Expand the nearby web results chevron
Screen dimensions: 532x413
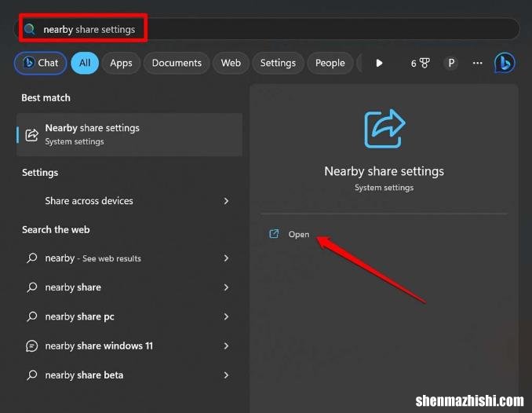coord(226,258)
